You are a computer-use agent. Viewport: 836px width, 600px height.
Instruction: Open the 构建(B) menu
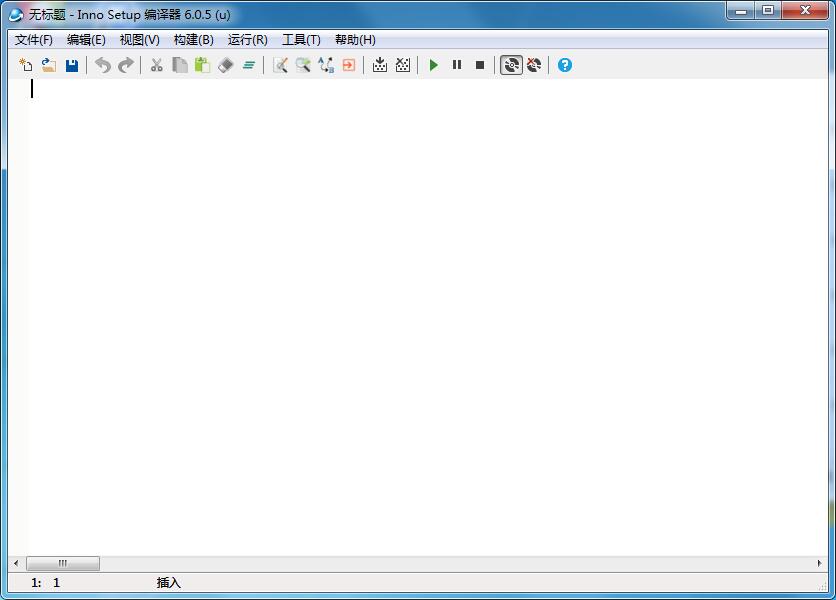pyautogui.click(x=194, y=40)
